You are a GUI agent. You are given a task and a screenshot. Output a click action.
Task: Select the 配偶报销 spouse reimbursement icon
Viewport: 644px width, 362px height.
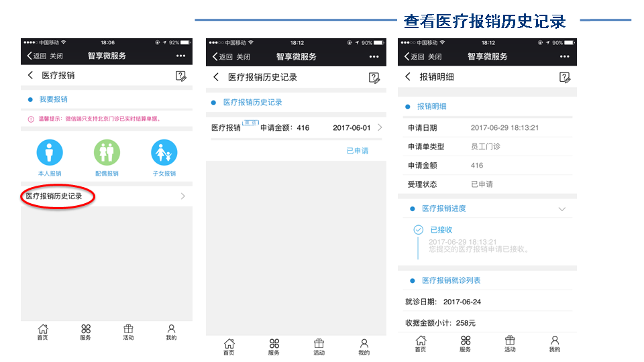(x=107, y=153)
